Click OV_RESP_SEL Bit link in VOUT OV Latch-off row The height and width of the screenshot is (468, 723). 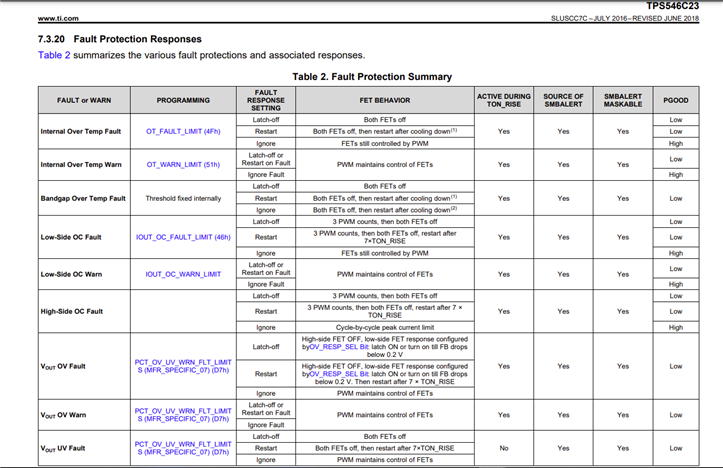(x=339, y=347)
